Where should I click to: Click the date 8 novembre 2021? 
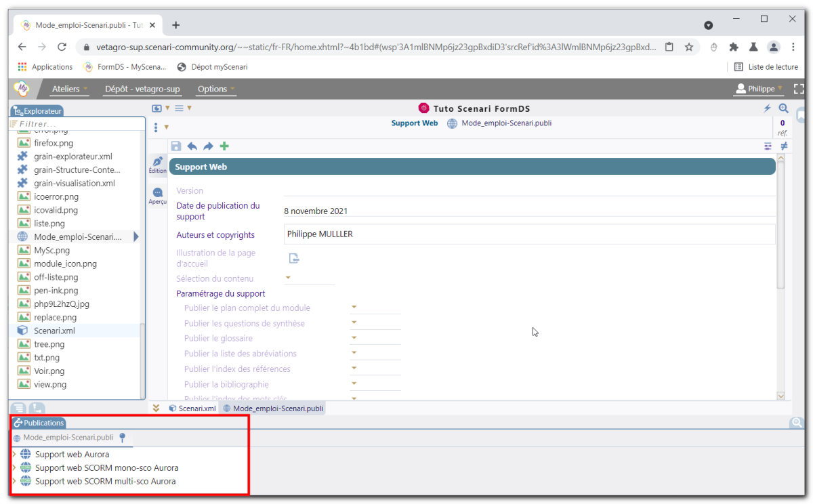click(x=316, y=211)
